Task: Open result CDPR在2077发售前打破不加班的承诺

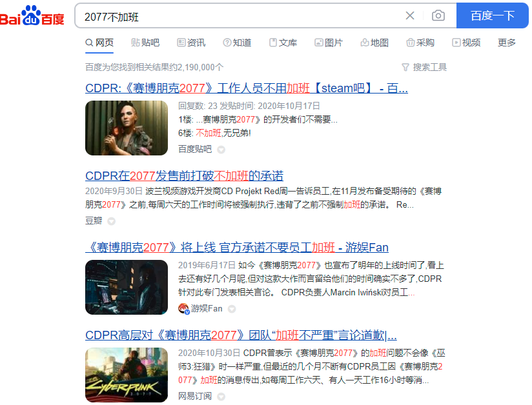Action: coord(184,176)
